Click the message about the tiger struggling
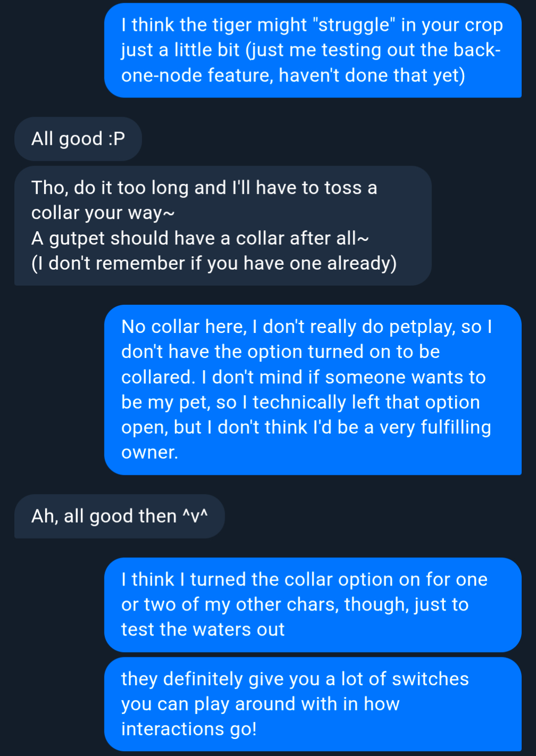This screenshot has height=756, width=536. pos(312,50)
